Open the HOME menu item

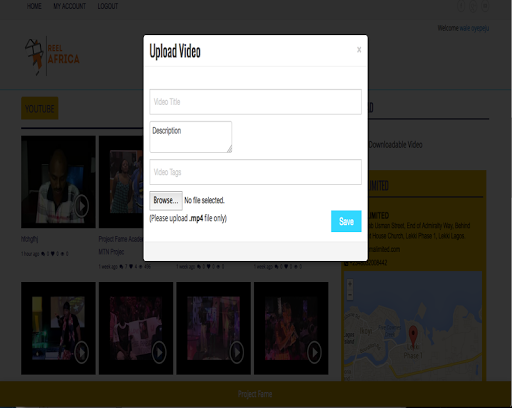(x=34, y=6)
